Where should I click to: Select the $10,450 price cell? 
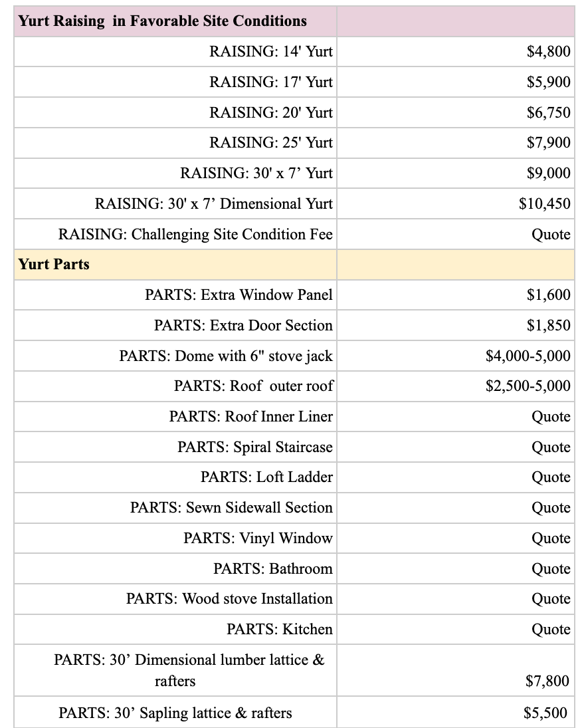[x=545, y=203]
